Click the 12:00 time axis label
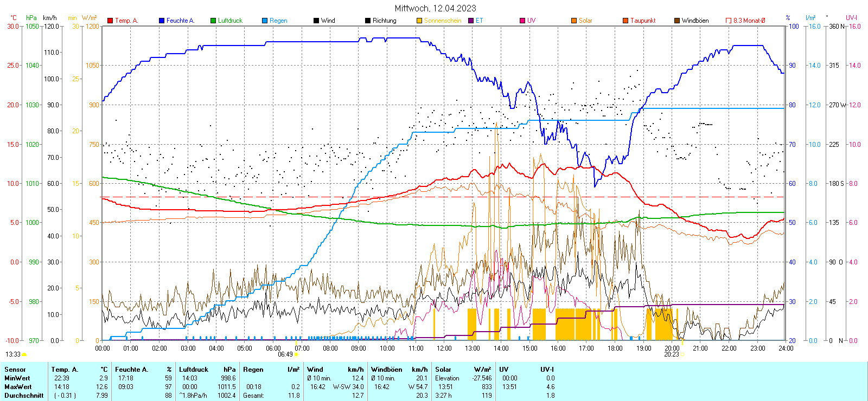 [444, 348]
